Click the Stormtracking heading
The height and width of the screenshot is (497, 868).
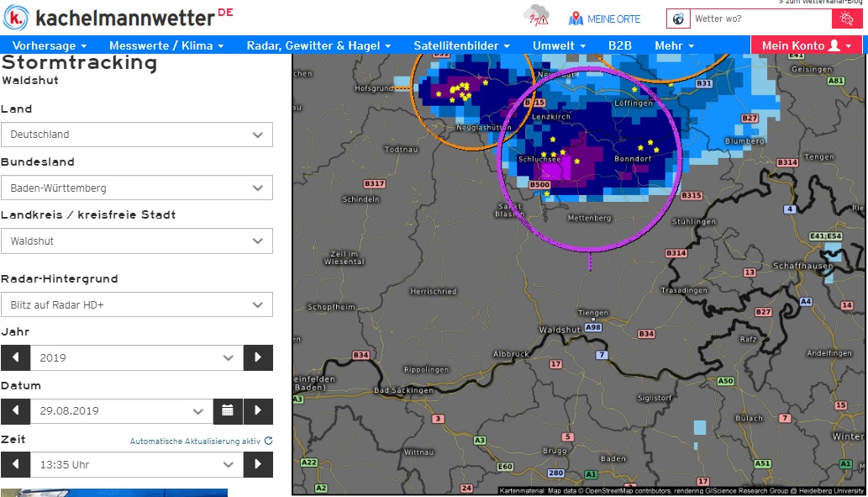(x=79, y=62)
